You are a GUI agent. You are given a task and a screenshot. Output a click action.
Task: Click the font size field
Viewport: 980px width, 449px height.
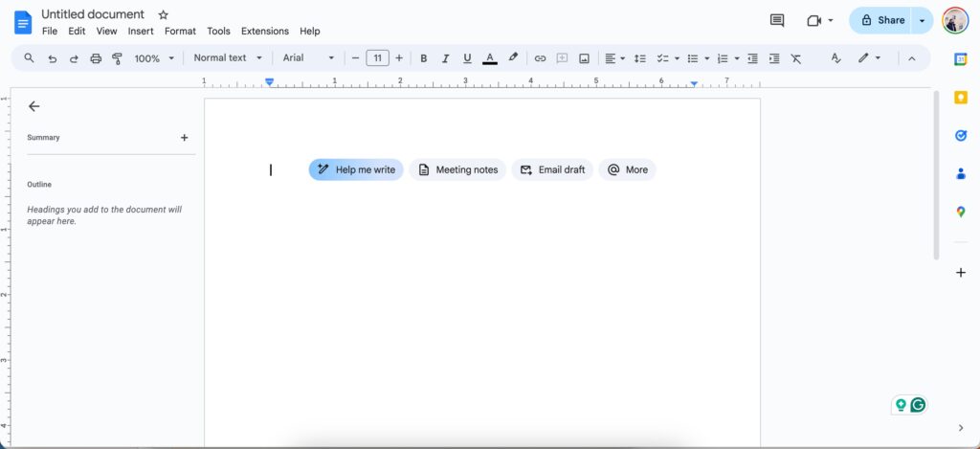pyautogui.click(x=377, y=58)
